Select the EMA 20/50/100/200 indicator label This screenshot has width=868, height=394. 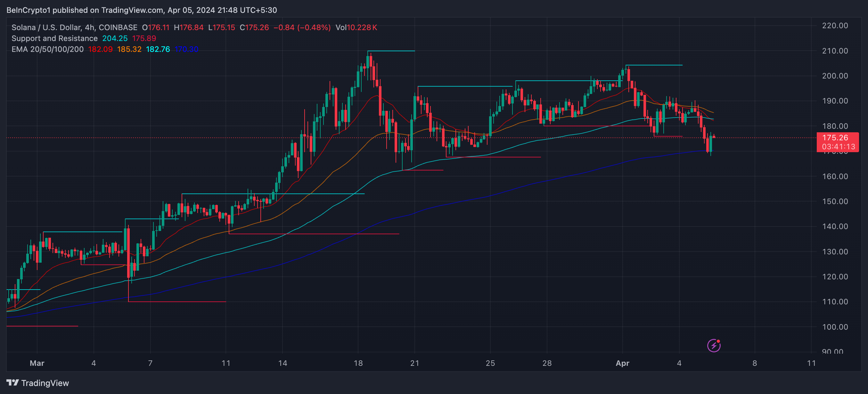point(47,49)
